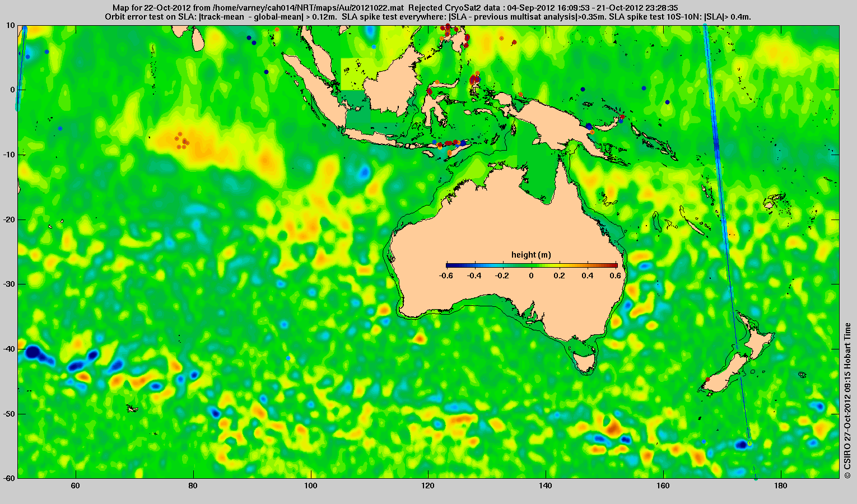Select the '-0.2' colorbar tick label
This screenshot has height=504, width=857.
[x=503, y=276]
